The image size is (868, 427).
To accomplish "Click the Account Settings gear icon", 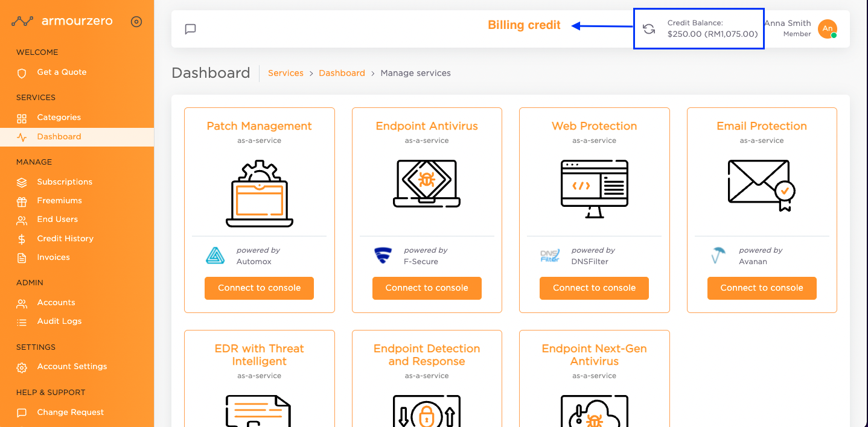I will coord(22,367).
